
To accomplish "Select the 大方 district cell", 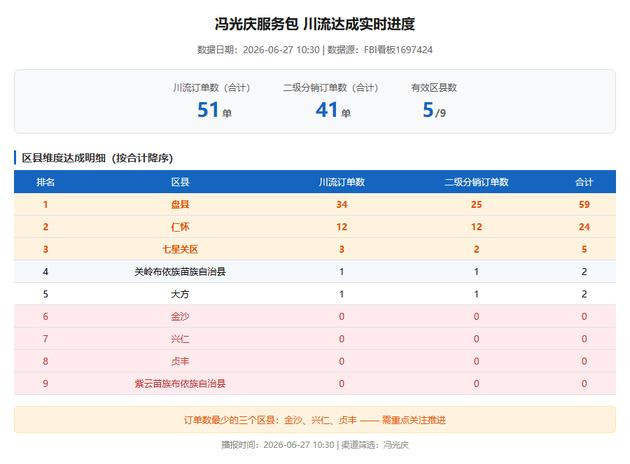I will click(180, 294).
